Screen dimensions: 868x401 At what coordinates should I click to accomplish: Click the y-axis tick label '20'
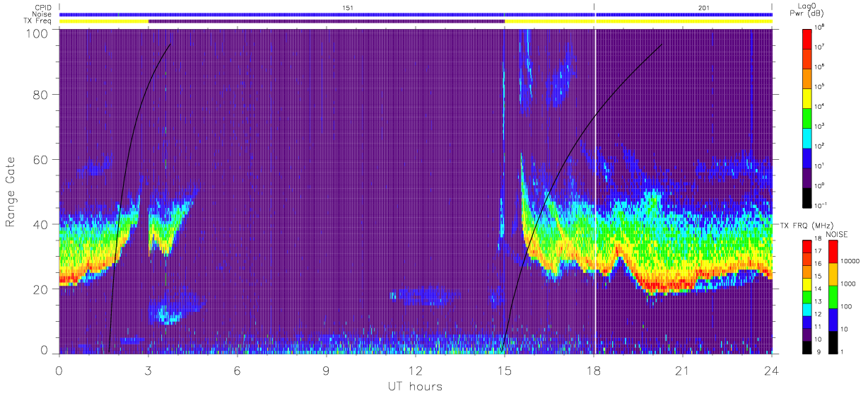(x=40, y=289)
